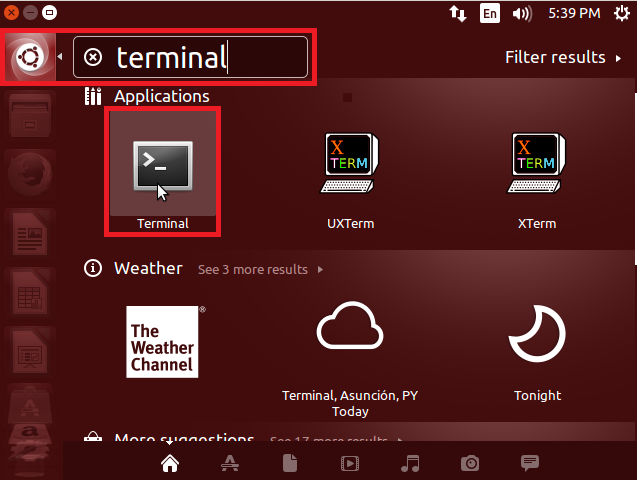
Task: Maximize the Dash overlay
Action: tap(50, 13)
